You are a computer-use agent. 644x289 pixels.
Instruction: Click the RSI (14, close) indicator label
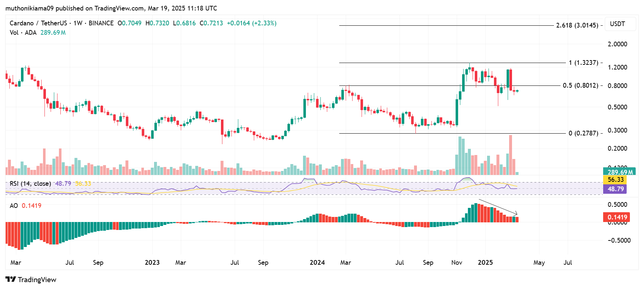[30, 184]
